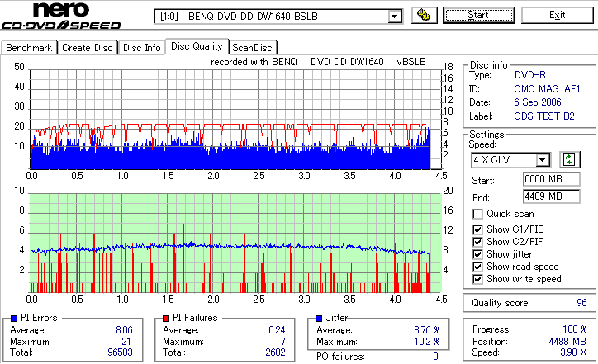Click the Quality score value 96
The width and height of the screenshot is (598, 364).
pyautogui.click(x=581, y=303)
